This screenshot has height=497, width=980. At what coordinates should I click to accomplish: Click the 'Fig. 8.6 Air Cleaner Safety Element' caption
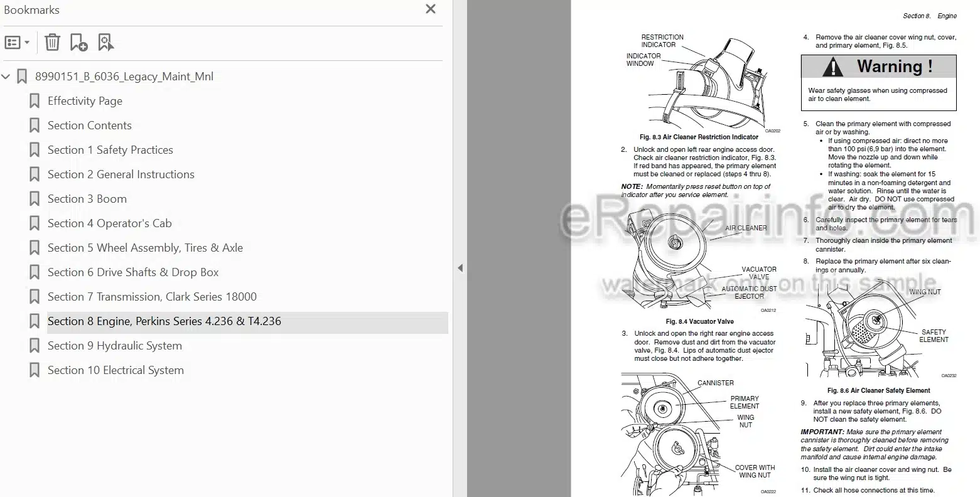coord(878,390)
